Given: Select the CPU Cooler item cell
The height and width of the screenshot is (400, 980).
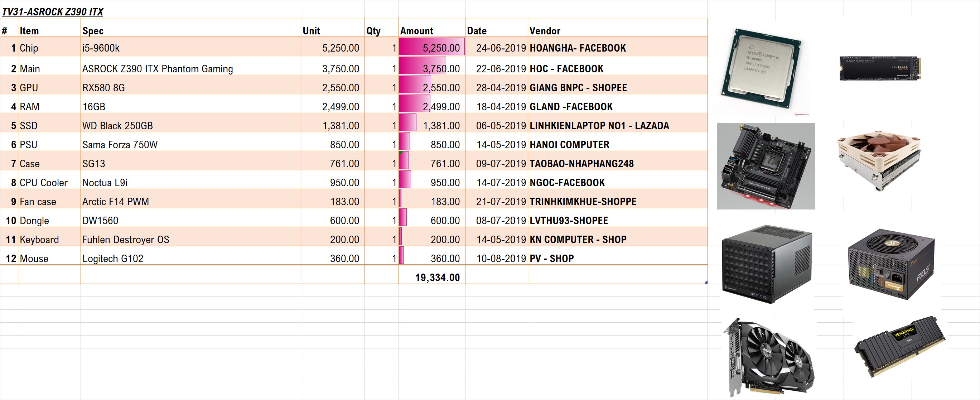Looking at the screenshot, I should coord(49,180).
